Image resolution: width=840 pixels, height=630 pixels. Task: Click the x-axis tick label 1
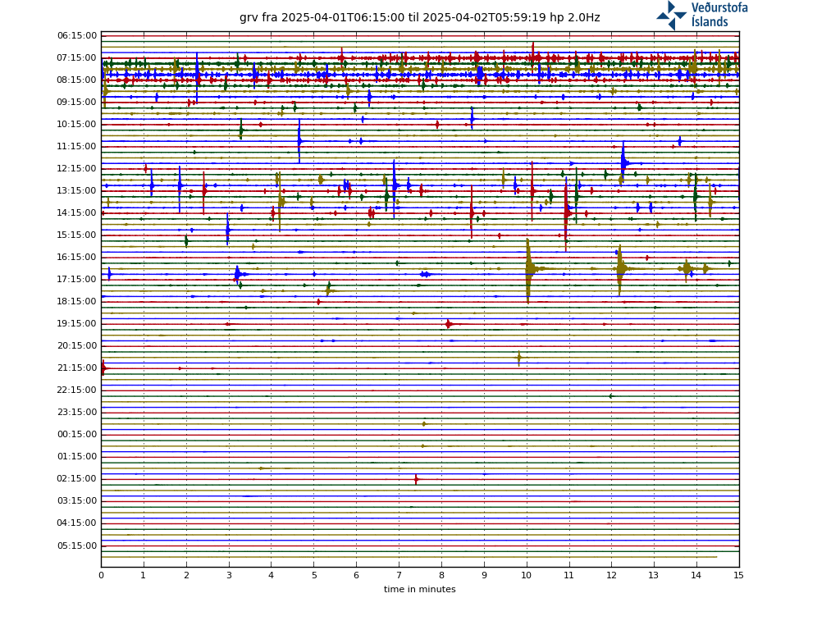pyautogui.click(x=144, y=575)
